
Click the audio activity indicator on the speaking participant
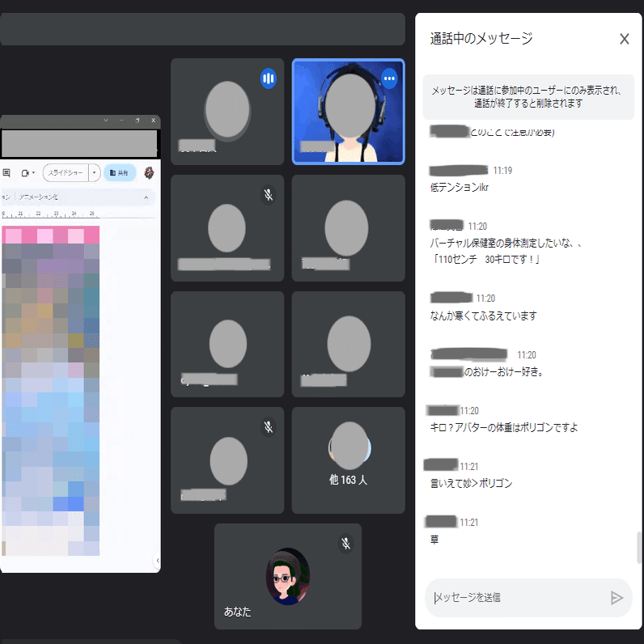[x=268, y=78]
